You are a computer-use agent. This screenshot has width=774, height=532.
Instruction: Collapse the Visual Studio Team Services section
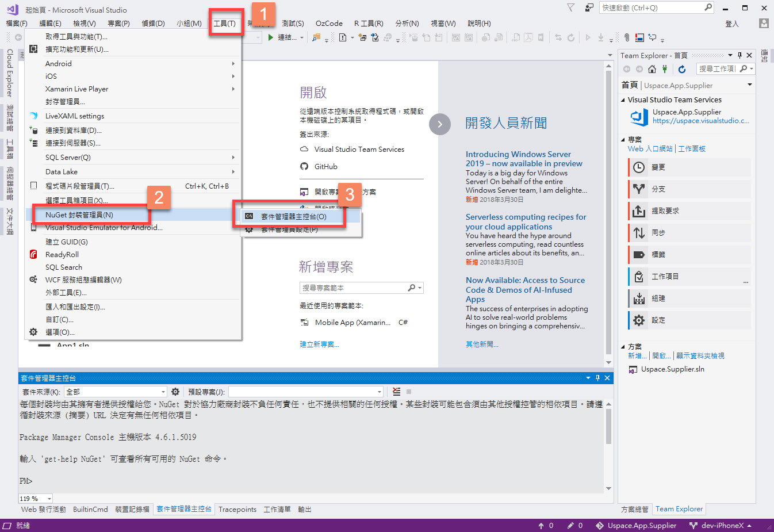pos(623,99)
